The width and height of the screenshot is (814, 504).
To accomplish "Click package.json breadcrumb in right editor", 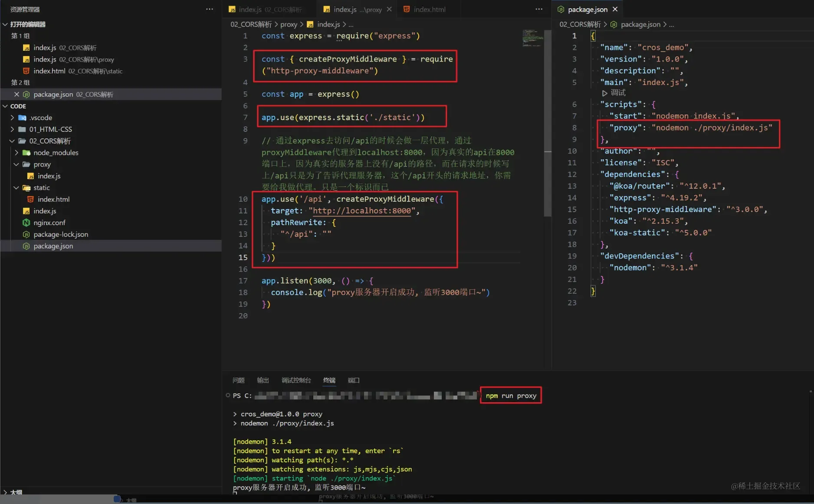I will pyautogui.click(x=640, y=25).
